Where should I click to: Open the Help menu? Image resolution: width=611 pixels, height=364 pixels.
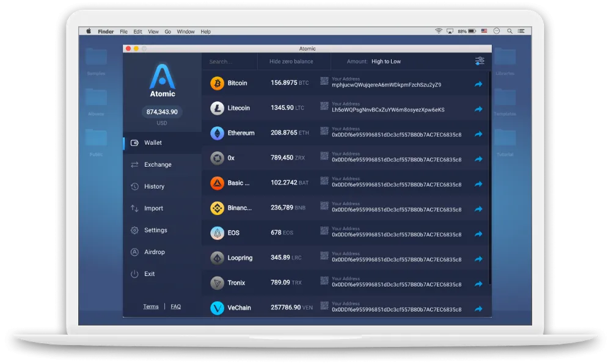click(205, 32)
